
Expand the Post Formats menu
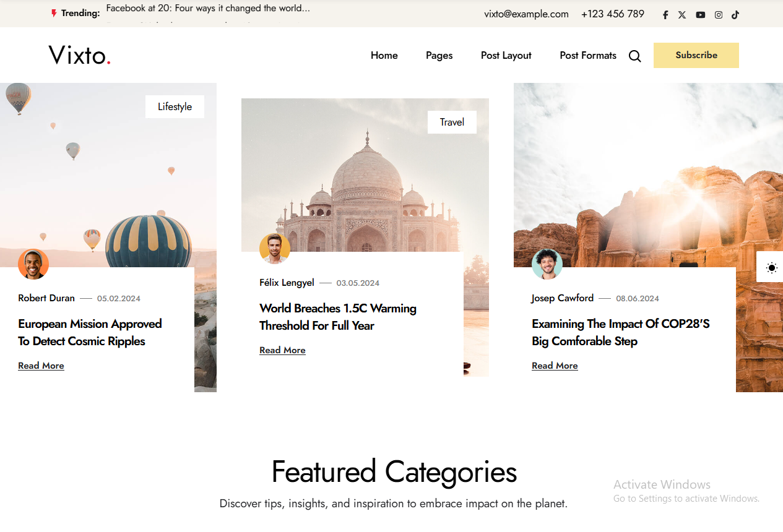pyautogui.click(x=588, y=55)
